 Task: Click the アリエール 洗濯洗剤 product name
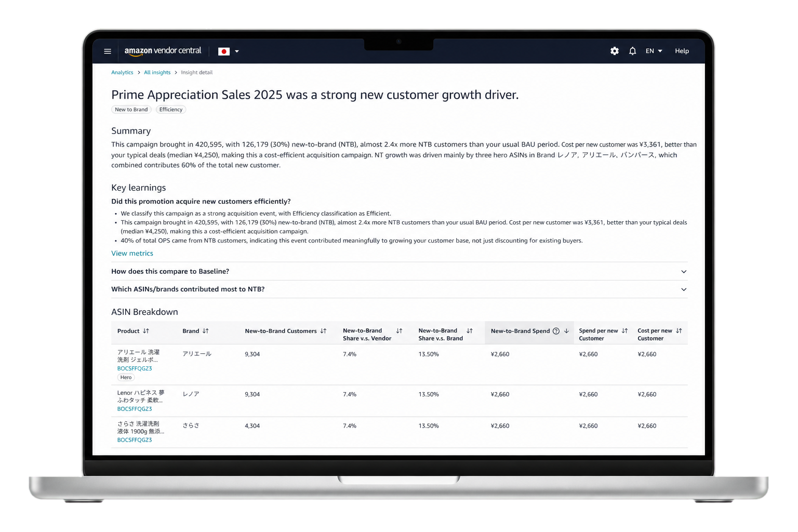pyautogui.click(x=138, y=356)
